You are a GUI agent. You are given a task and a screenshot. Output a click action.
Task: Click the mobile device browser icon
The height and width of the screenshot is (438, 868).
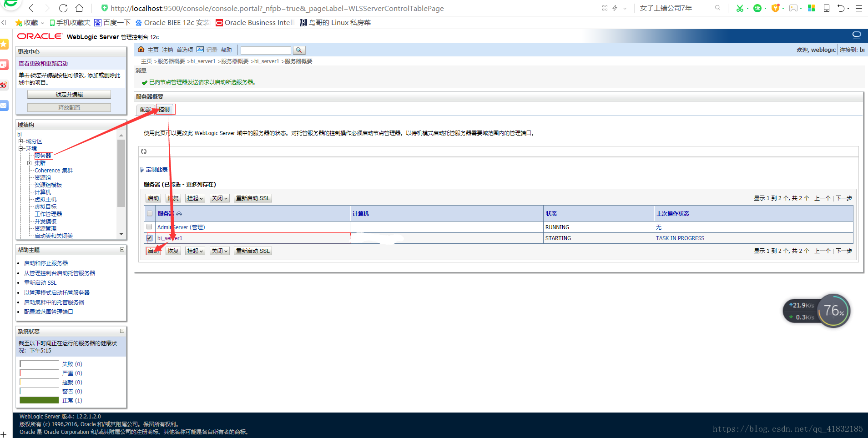pos(827,8)
